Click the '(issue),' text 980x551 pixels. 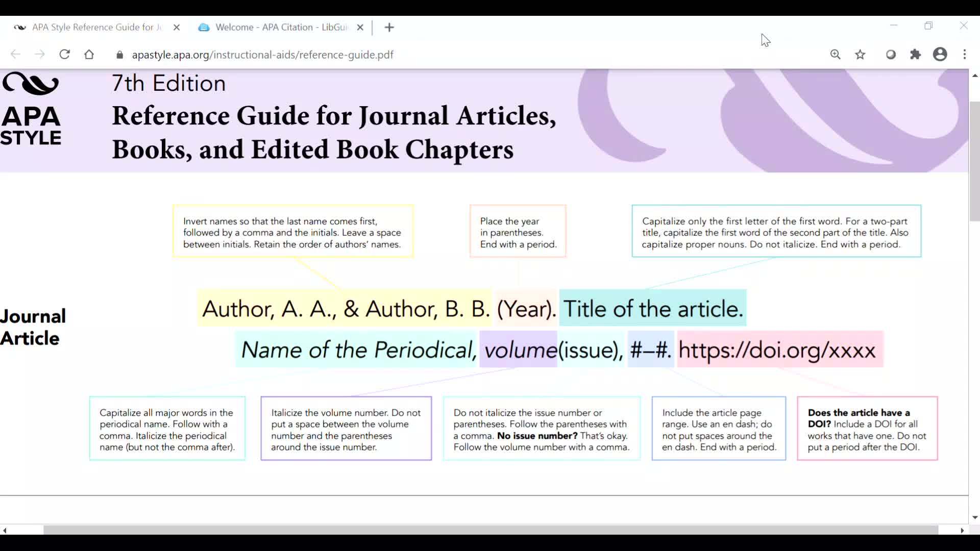coord(591,350)
